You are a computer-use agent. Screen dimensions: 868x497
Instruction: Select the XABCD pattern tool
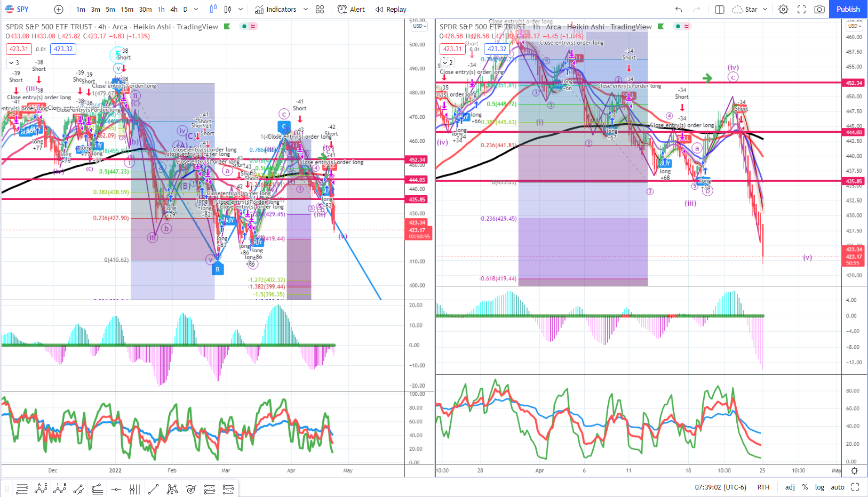pos(172,488)
